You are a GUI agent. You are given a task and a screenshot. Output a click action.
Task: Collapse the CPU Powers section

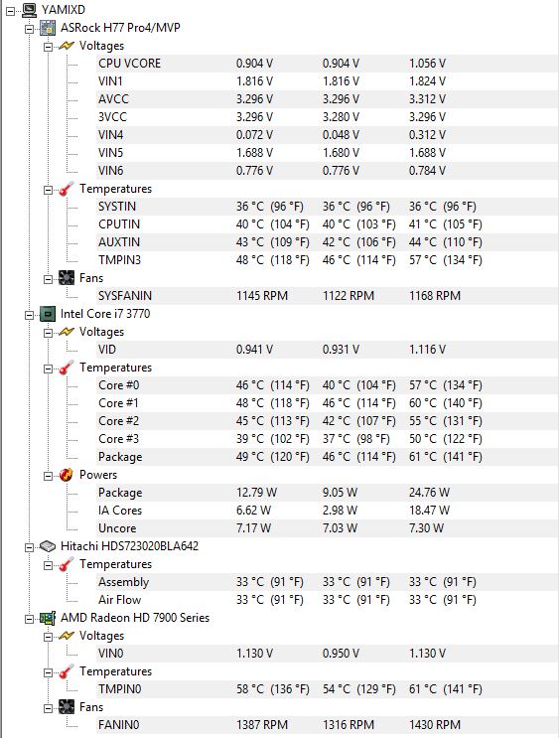pos(48,476)
